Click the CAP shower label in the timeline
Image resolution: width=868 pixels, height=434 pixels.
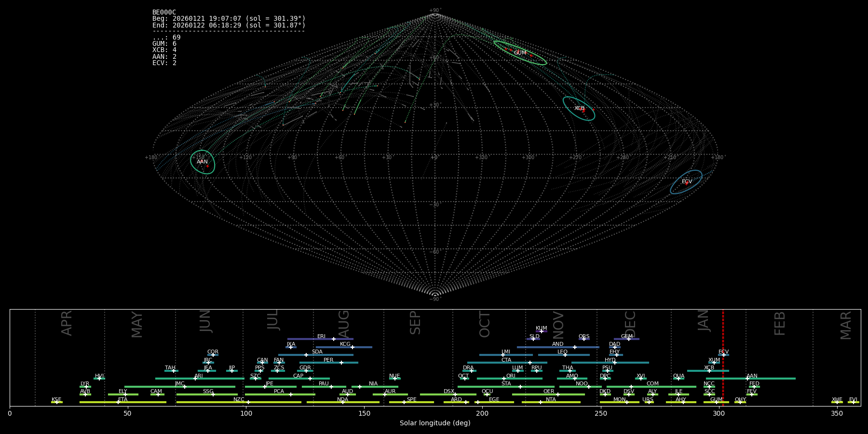click(x=298, y=376)
